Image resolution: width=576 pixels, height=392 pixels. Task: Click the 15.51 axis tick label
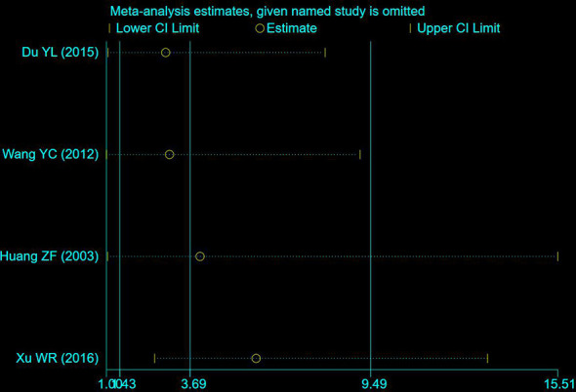559,384
